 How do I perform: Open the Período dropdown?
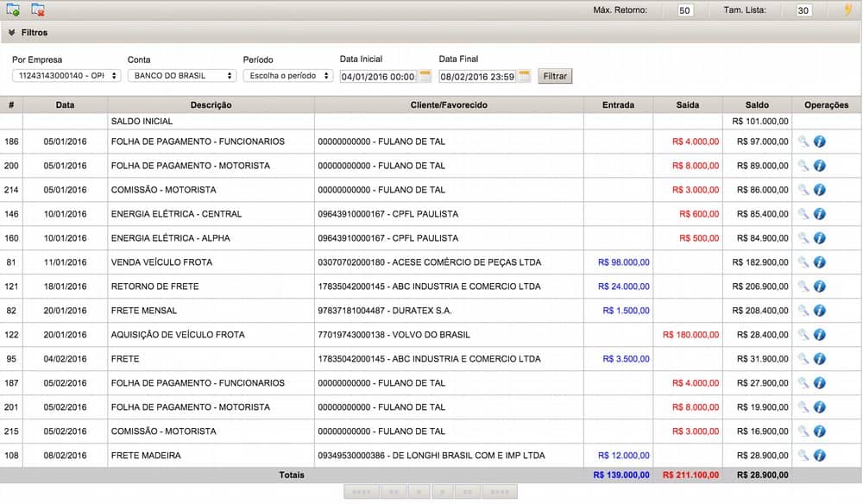coord(288,75)
